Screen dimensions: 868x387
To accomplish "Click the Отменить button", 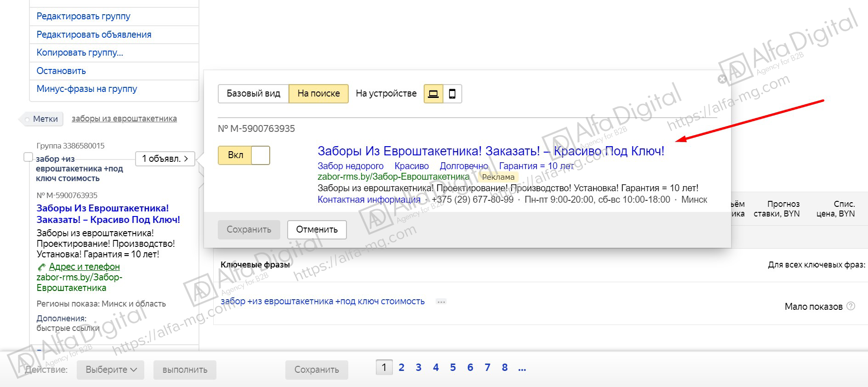I will 317,229.
